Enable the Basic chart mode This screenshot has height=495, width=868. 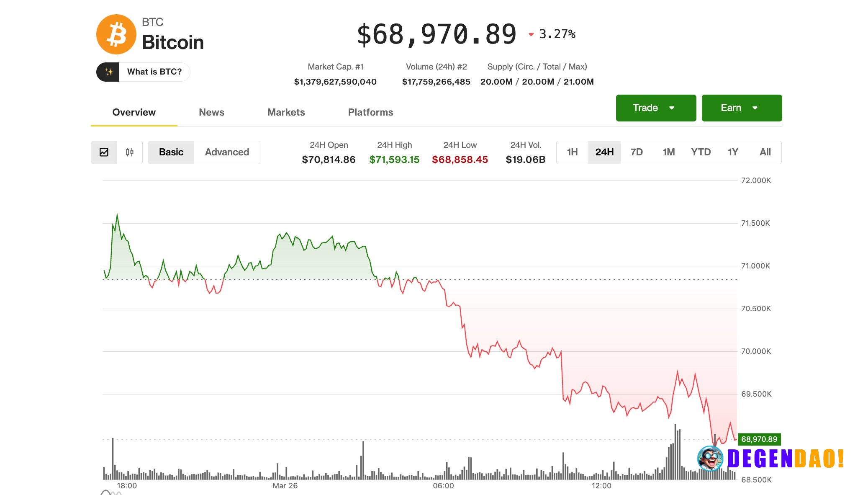coord(171,152)
